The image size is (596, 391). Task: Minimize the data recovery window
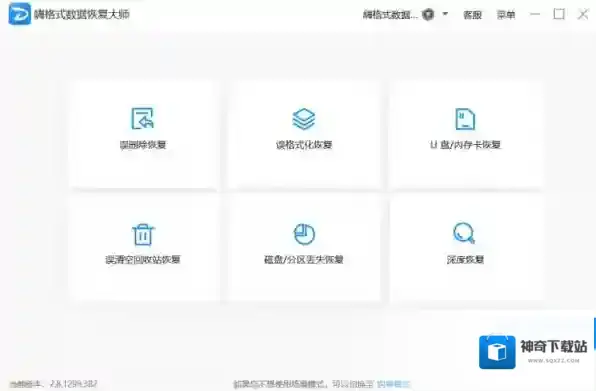tap(535, 14)
